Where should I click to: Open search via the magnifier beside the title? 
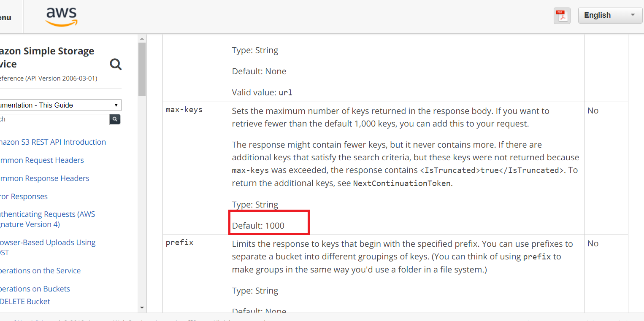pos(115,64)
